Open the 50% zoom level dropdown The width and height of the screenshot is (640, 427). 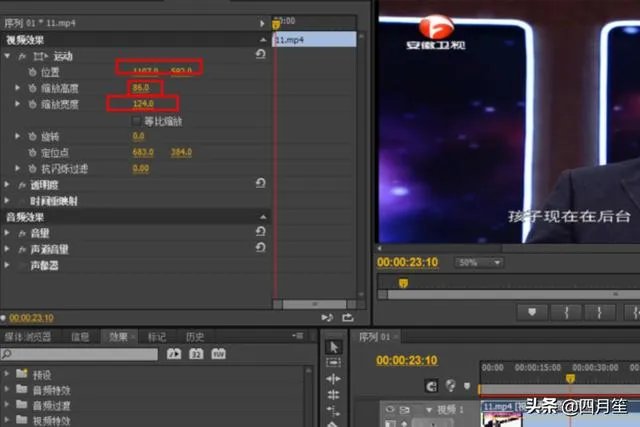point(479,262)
